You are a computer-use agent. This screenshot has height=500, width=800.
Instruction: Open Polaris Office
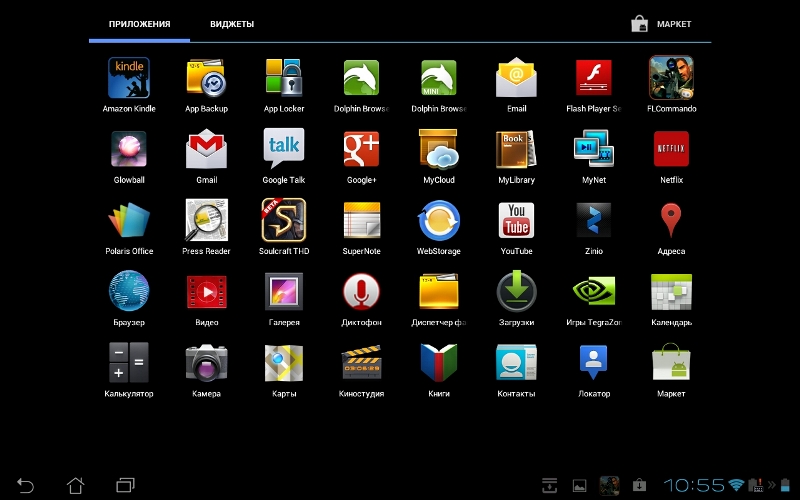tap(129, 220)
